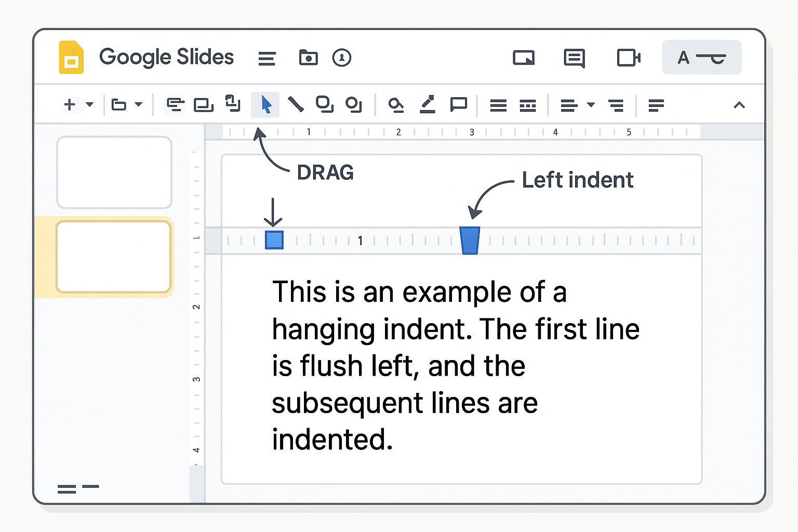The image size is (798, 532).
Task: Collapse the toolbar using the up chevron
Action: tap(739, 105)
